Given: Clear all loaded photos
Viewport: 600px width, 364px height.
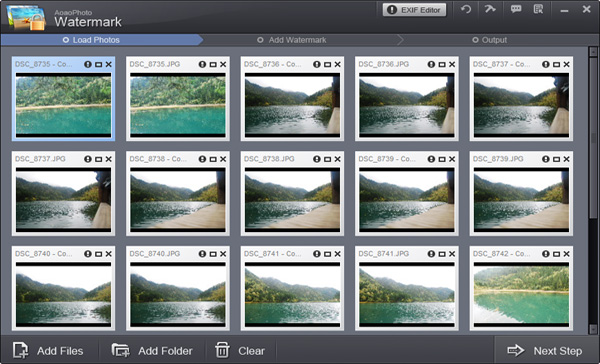Looking at the screenshot, I should point(240,351).
